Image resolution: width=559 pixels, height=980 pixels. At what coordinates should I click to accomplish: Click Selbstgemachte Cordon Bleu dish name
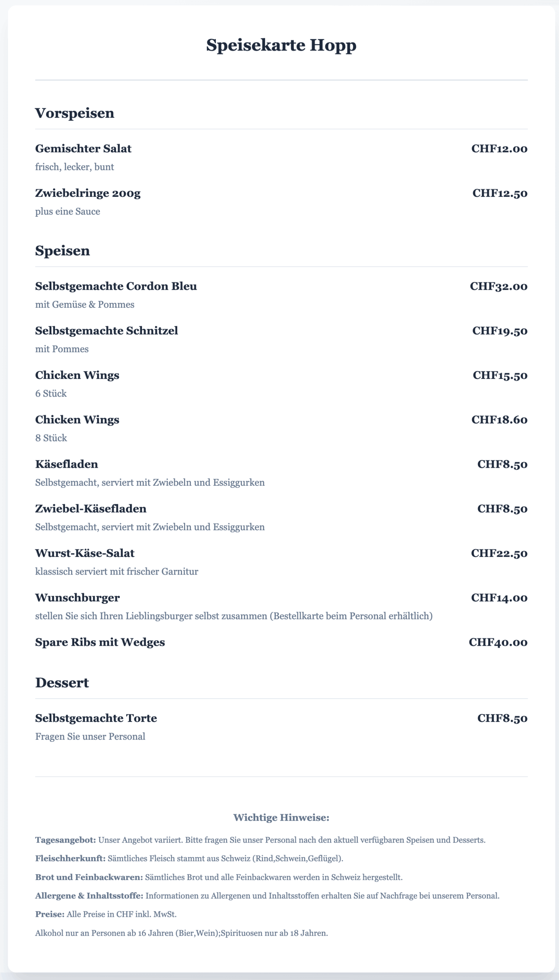116,286
